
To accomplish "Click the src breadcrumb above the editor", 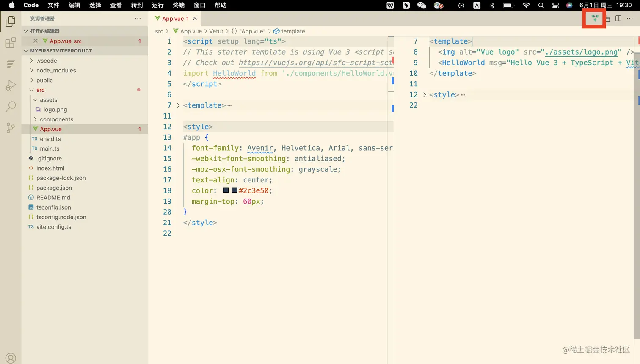I will point(159,31).
